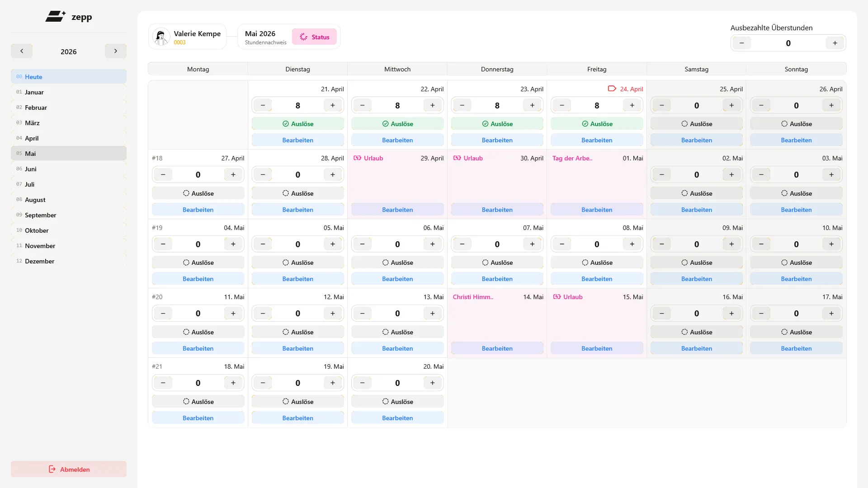Viewport: 868px width, 488px height.
Task: Click Abmelden to log out
Action: pos(69,469)
